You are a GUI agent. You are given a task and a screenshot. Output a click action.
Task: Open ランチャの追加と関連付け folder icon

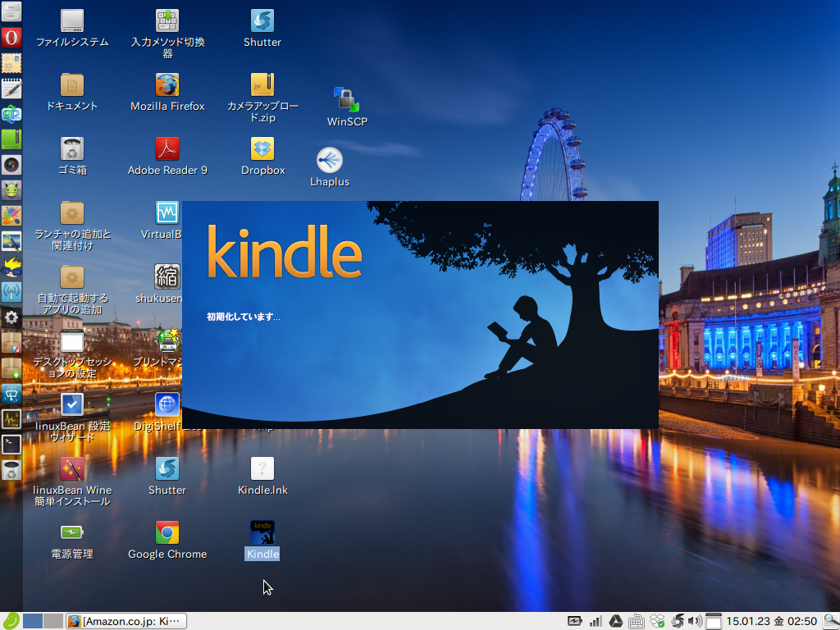tap(72, 212)
